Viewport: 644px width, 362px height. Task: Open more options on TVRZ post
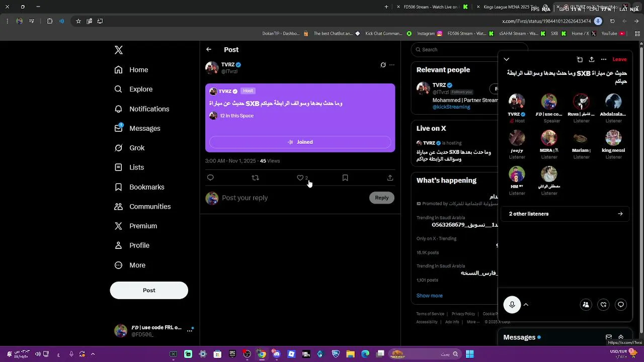[x=392, y=65]
